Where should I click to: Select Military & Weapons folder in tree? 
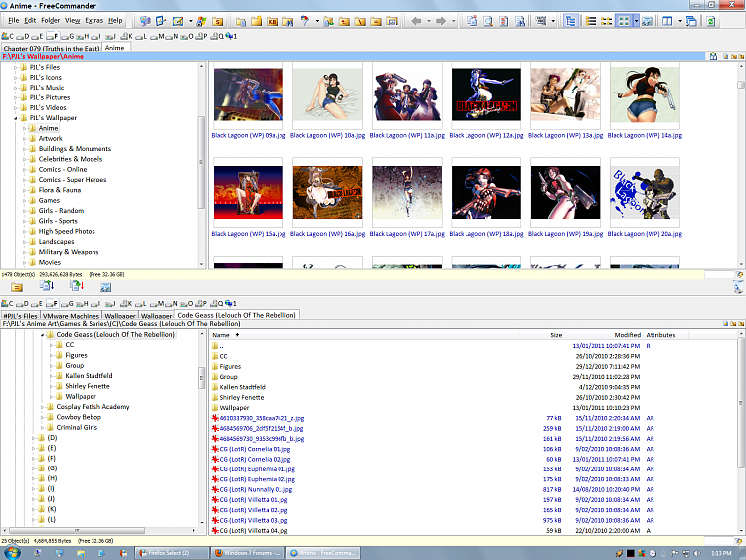coord(69,252)
